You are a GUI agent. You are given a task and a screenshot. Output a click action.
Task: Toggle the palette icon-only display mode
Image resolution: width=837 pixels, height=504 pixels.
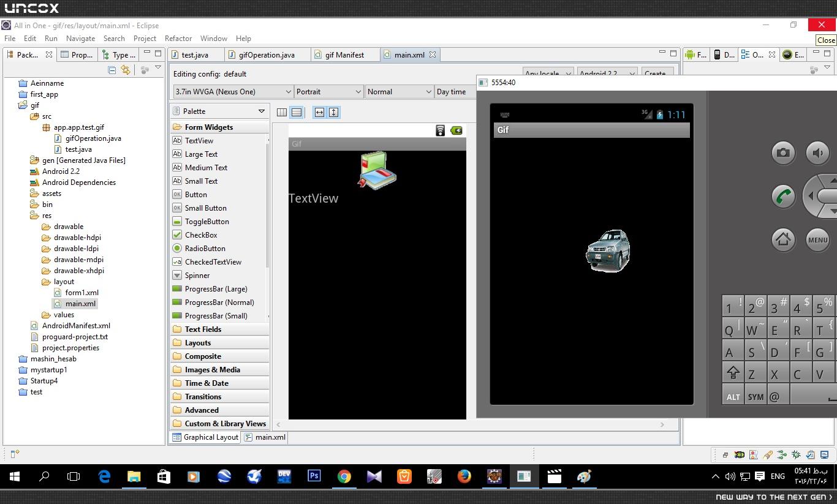point(282,112)
